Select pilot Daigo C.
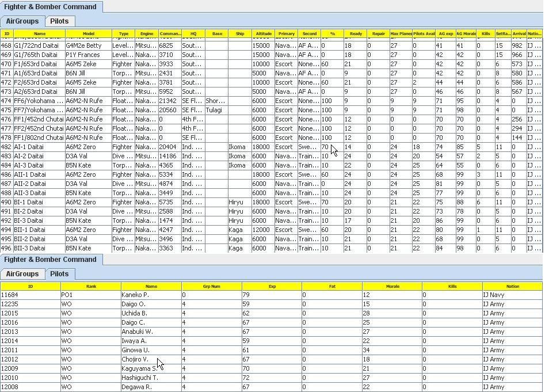The width and height of the screenshot is (545, 392). click(271, 322)
